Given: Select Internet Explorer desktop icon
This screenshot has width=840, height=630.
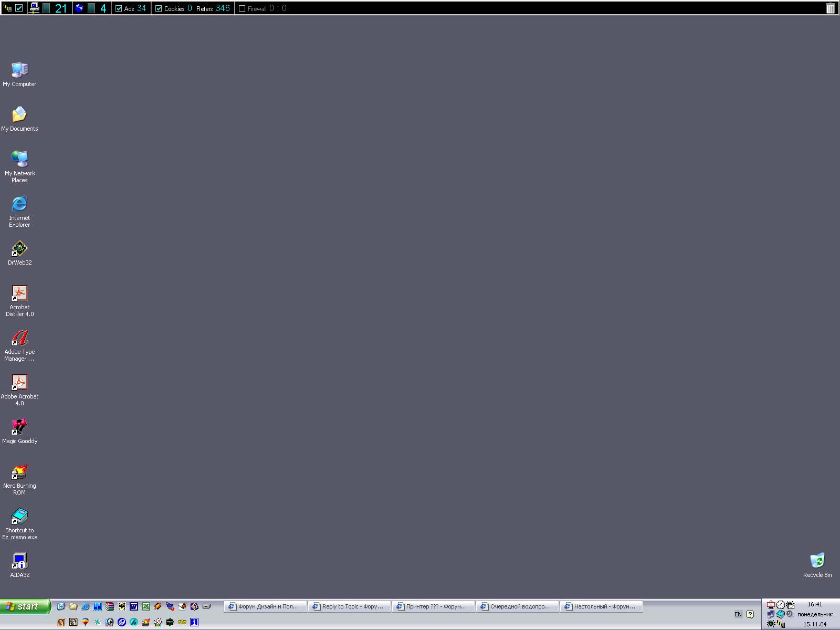Looking at the screenshot, I should [x=19, y=211].
